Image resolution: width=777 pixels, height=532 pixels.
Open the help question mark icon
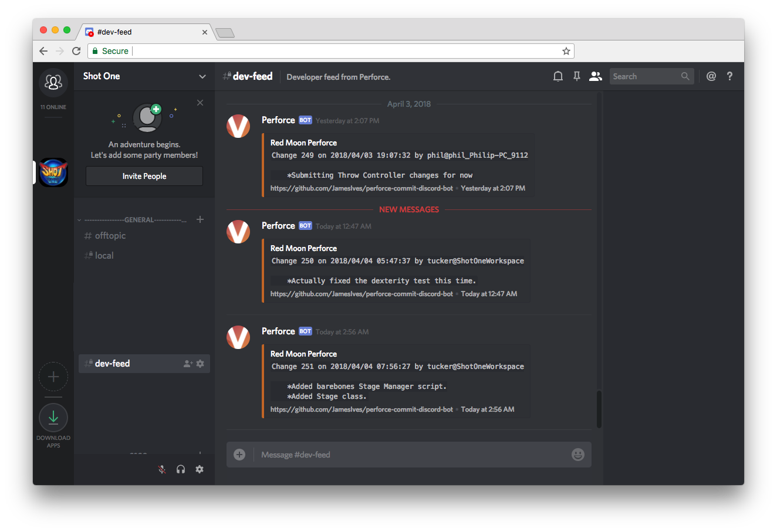(729, 76)
